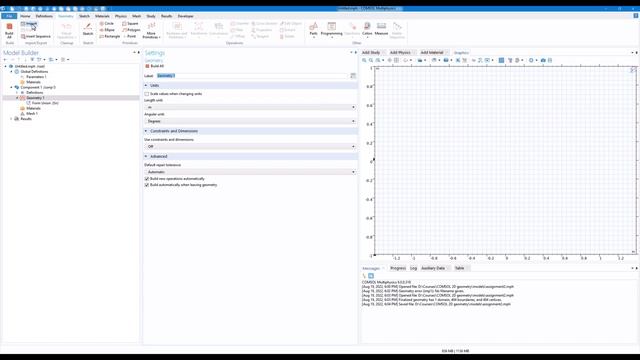Click the Build All ribbon button
Viewport: 640px width, 360px height.
pyautogui.click(x=9, y=31)
